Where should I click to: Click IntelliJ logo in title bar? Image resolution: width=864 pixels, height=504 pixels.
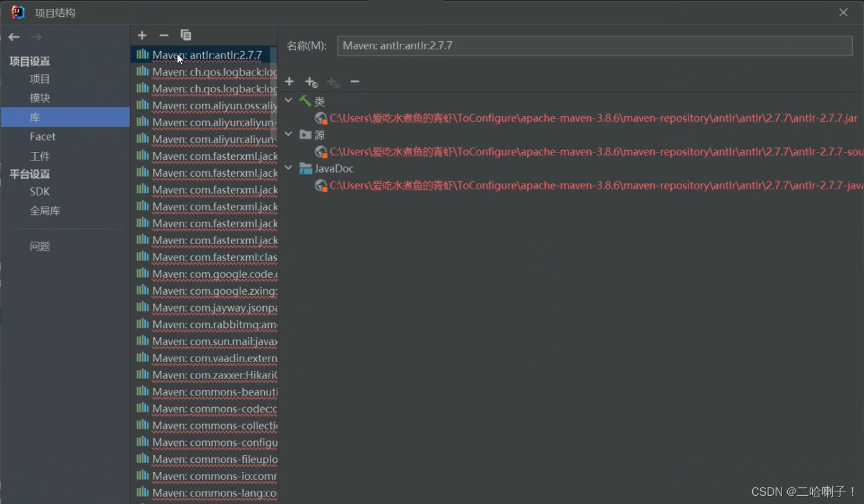click(17, 12)
